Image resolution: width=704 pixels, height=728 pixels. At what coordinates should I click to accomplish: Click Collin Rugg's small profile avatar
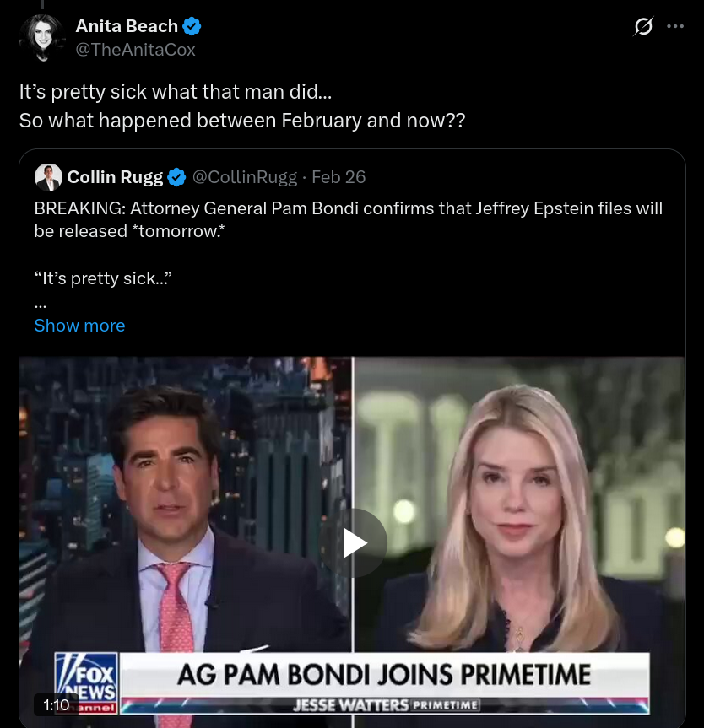pos(48,177)
